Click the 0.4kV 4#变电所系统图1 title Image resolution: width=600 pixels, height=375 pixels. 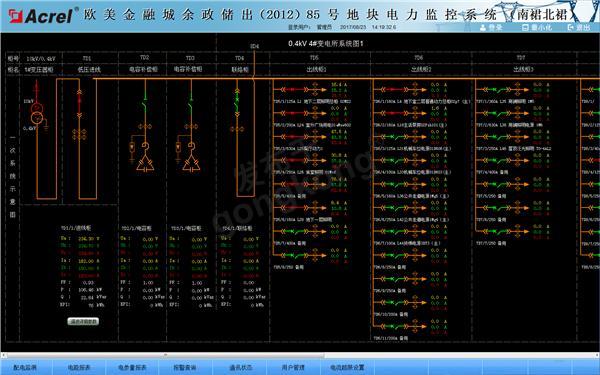(x=326, y=44)
